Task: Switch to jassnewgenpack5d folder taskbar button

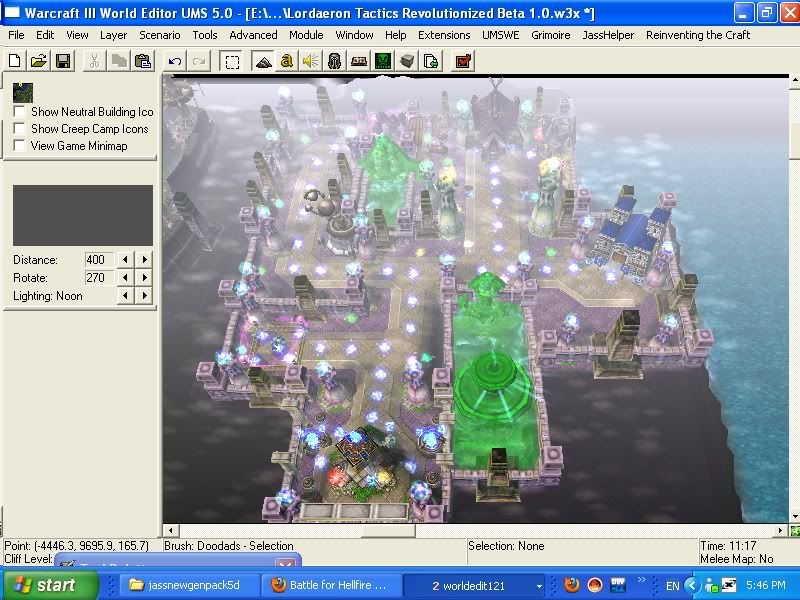Action: pyautogui.click(x=189, y=585)
